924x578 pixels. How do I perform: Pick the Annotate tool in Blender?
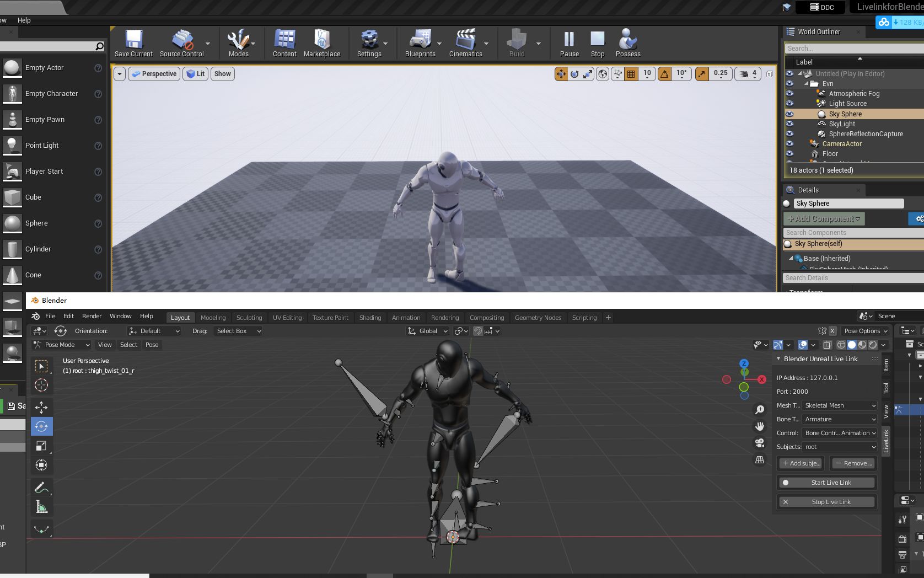(x=41, y=487)
